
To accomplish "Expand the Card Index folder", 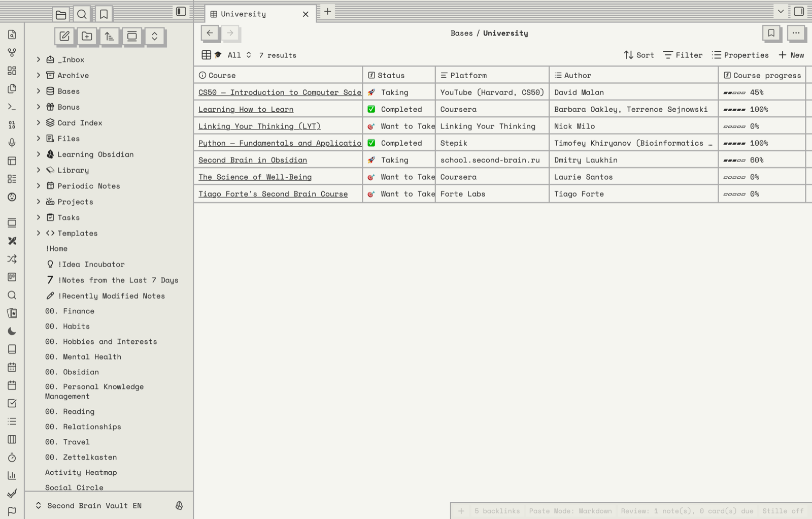I will point(39,122).
